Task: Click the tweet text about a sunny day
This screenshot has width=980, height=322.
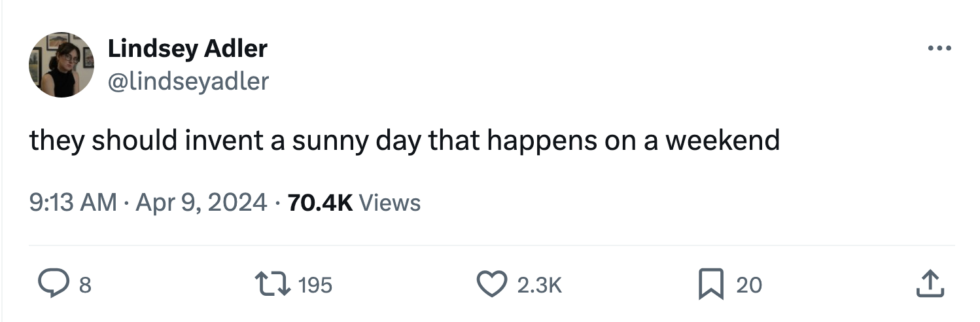Action: click(404, 141)
